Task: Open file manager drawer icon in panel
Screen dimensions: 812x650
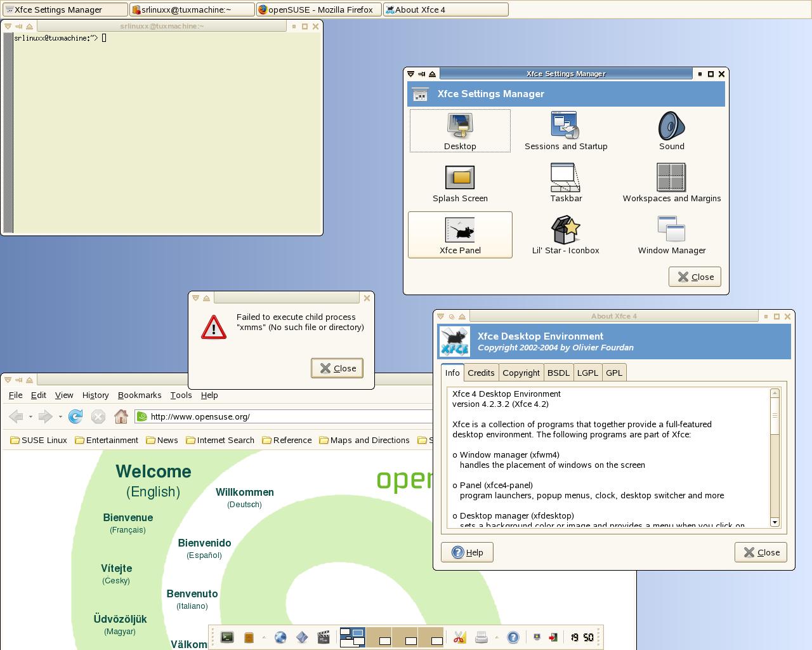Action: click(249, 637)
